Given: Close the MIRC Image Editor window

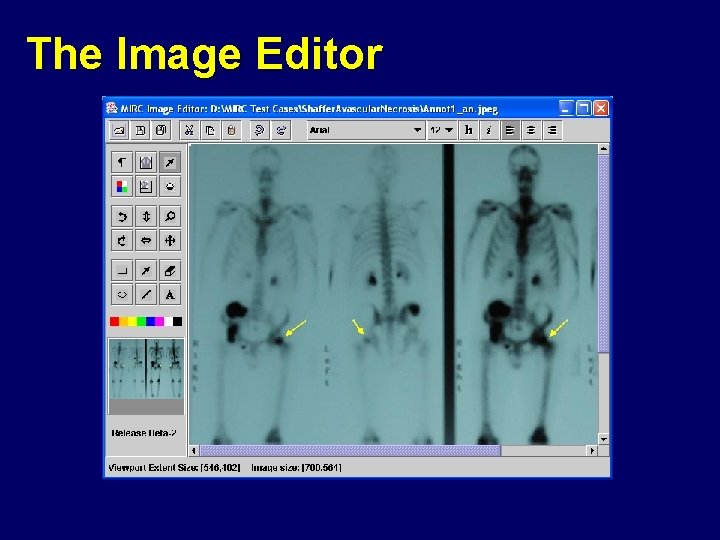Looking at the screenshot, I should (601, 108).
